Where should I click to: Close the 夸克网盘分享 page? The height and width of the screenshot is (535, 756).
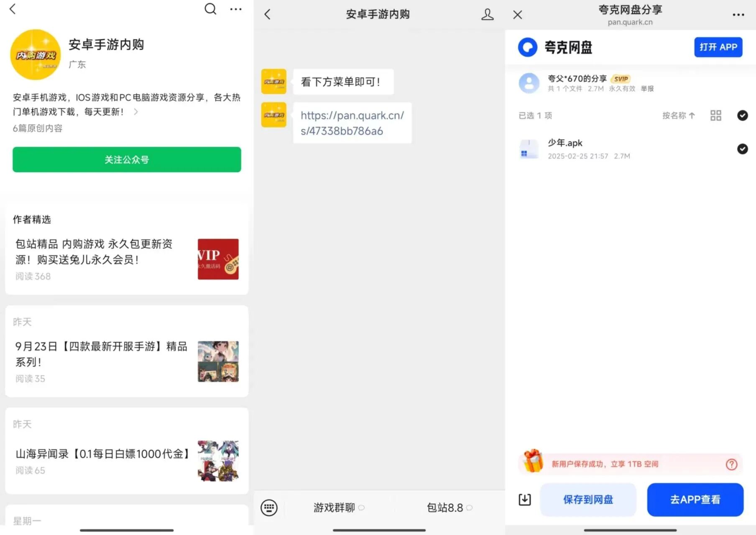coord(518,15)
